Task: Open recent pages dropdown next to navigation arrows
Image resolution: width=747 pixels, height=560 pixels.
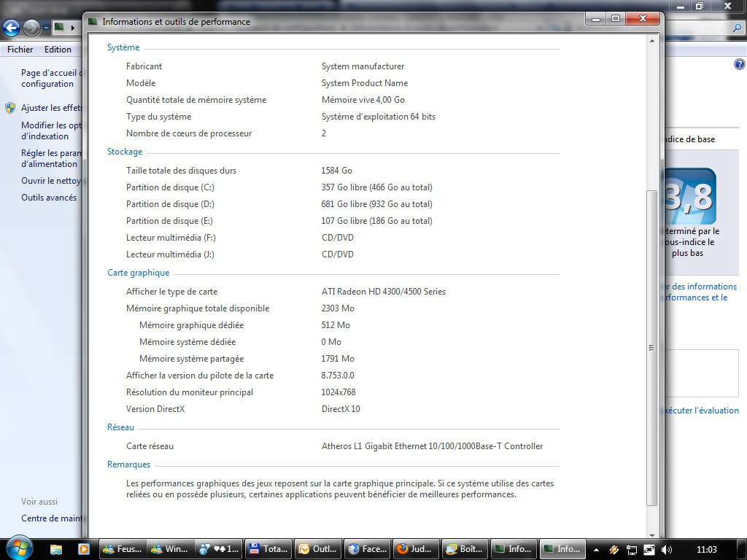Action: (46, 28)
